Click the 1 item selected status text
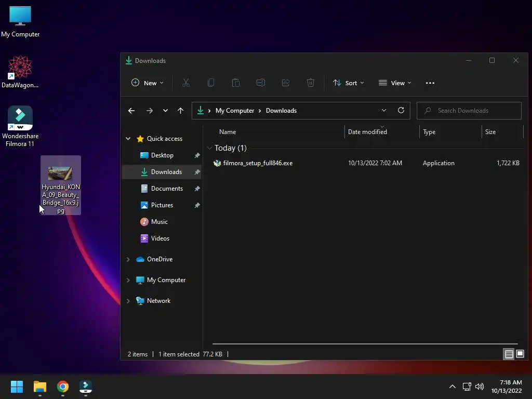The height and width of the screenshot is (399, 532). tap(179, 354)
